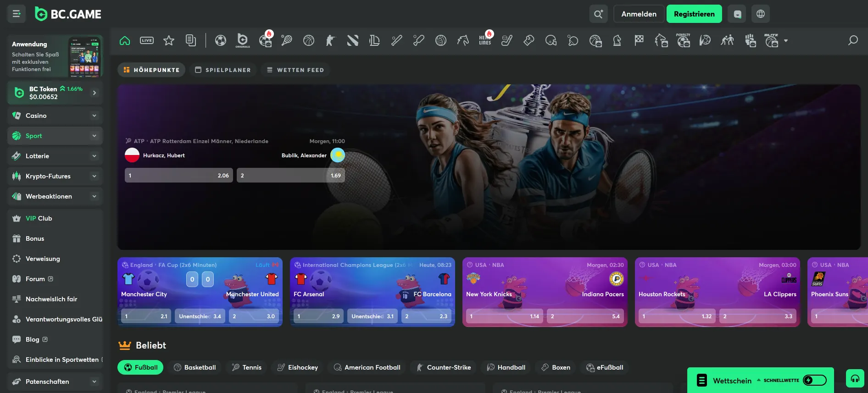This screenshot has width=868, height=393.
Task: Select chess knight icon
Action: coord(617,40)
